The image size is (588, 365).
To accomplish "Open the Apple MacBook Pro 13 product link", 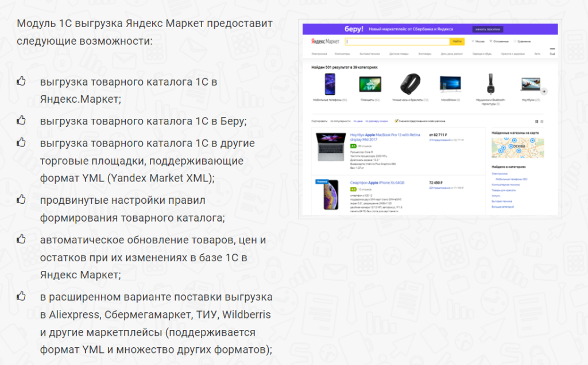I will 384,135.
